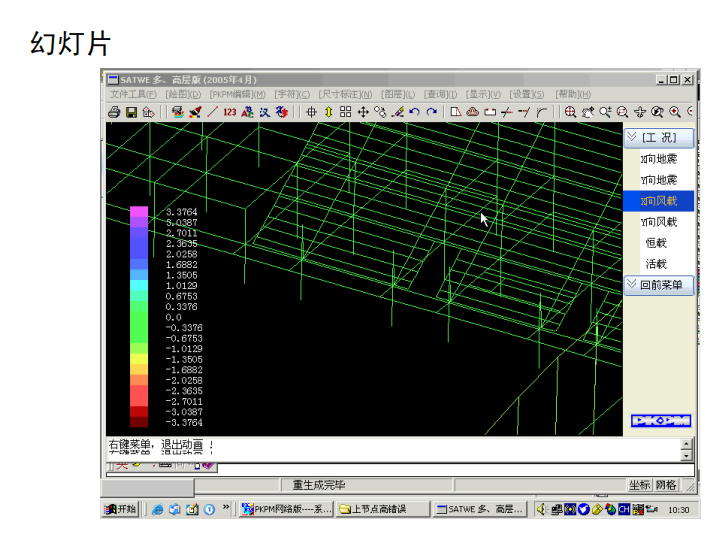Collapse the [工 况] panel header
717x536 pixels.
tap(659, 138)
